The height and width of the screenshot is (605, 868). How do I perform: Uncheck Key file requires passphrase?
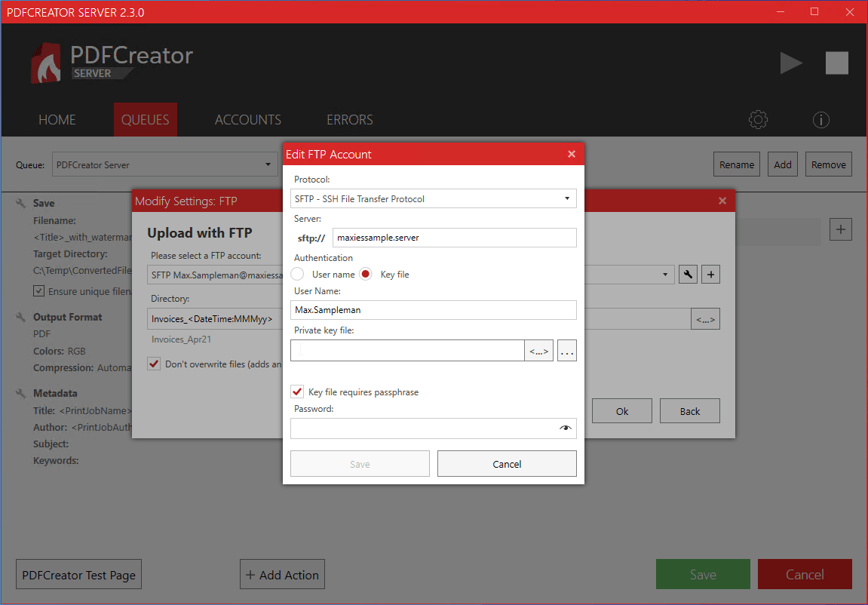(297, 392)
